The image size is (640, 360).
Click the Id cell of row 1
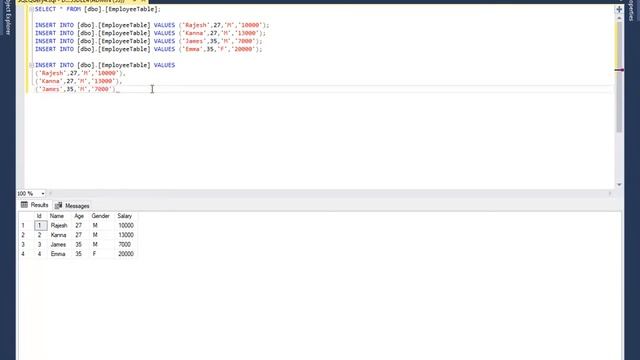40,225
